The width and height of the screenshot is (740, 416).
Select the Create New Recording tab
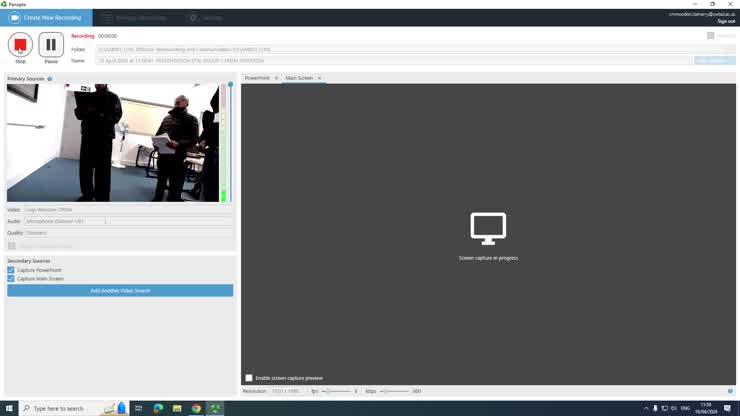46,18
